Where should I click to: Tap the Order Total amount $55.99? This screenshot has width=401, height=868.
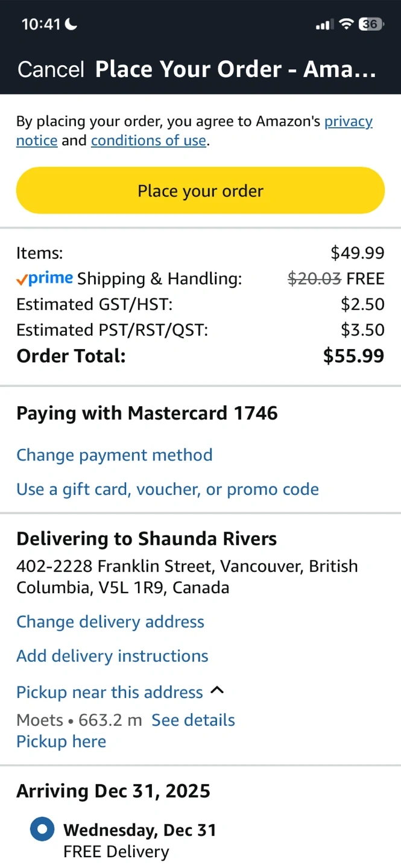pos(353,356)
